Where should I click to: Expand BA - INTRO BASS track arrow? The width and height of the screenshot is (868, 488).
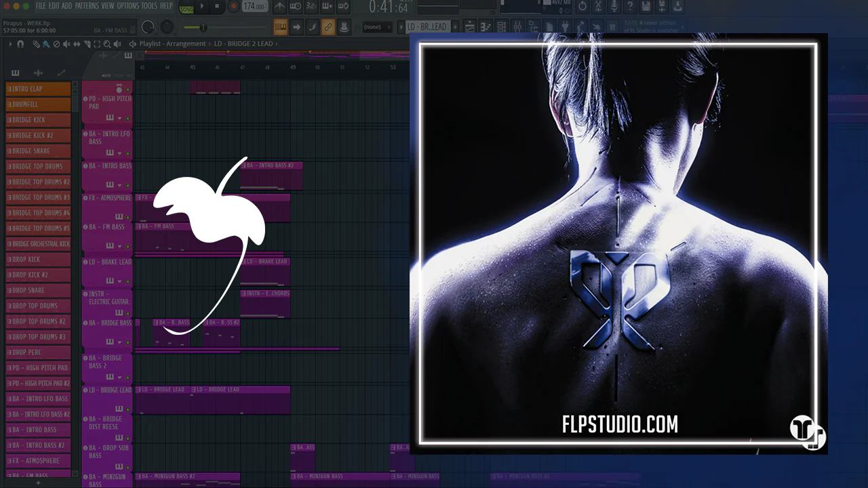(x=119, y=186)
